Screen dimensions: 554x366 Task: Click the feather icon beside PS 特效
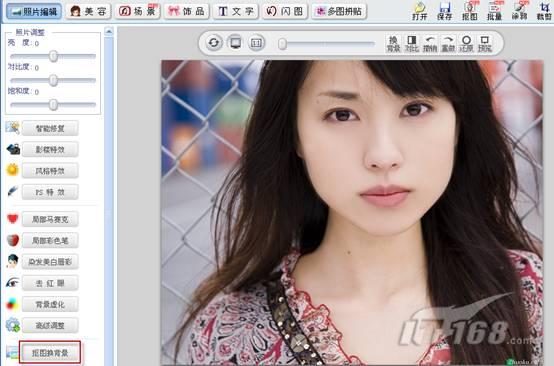(13, 192)
